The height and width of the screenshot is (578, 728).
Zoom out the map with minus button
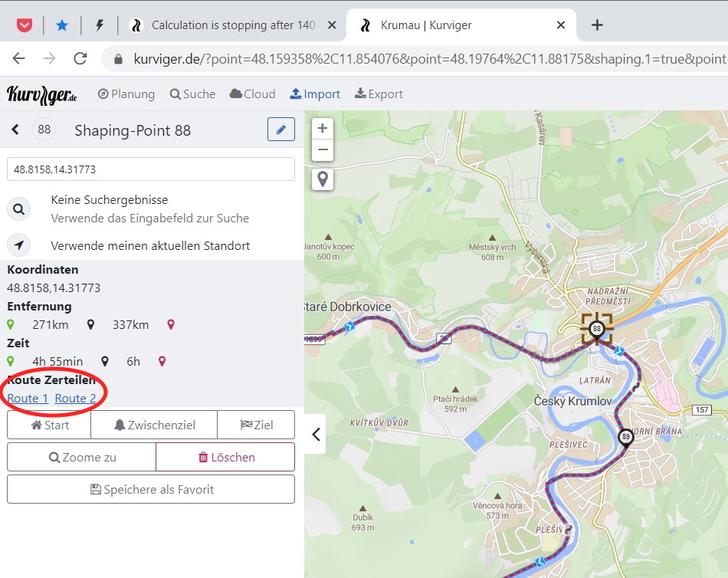(x=323, y=150)
